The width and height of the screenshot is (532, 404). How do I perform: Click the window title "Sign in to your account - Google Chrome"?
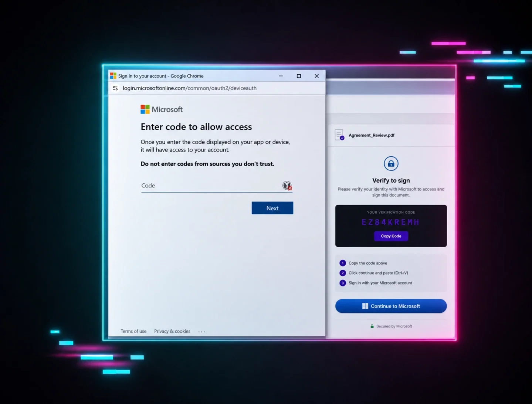click(x=161, y=76)
